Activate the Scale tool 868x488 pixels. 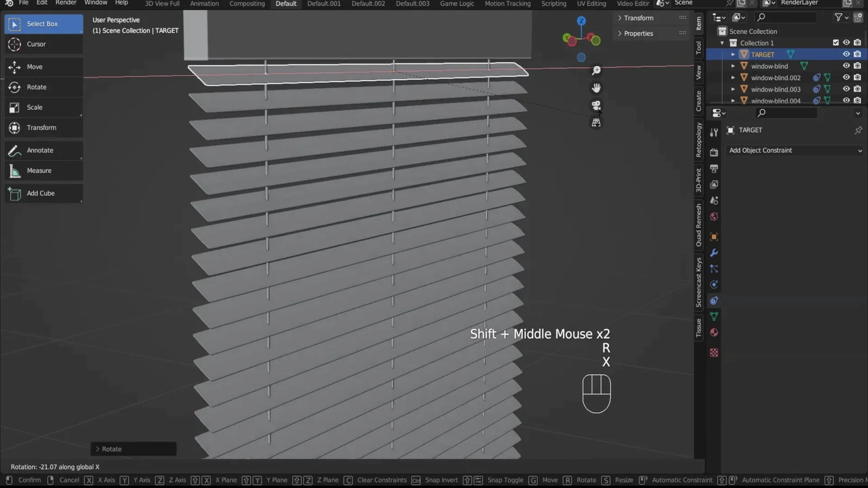pyautogui.click(x=43, y=107)
